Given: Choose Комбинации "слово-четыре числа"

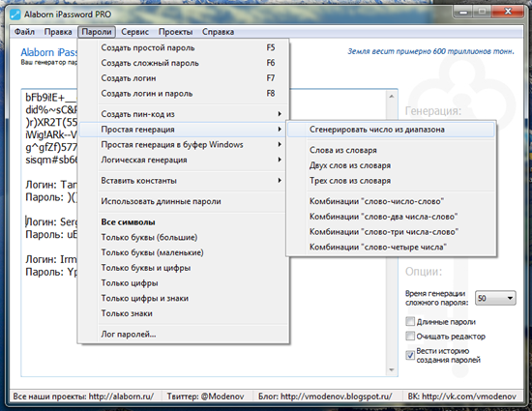Looking at the screenshot, I should 391,248.
